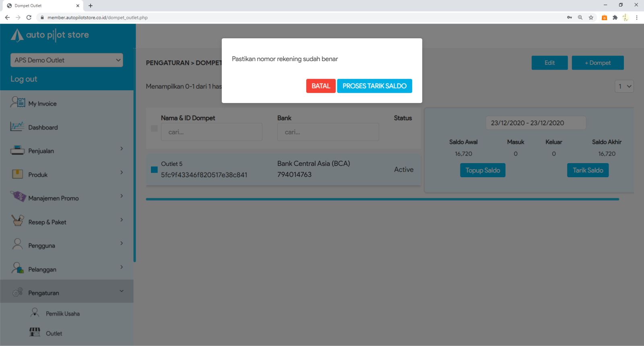Open the Dashboard chart icon
Viewport: 644px width, 346px height.
click(17, 126)
